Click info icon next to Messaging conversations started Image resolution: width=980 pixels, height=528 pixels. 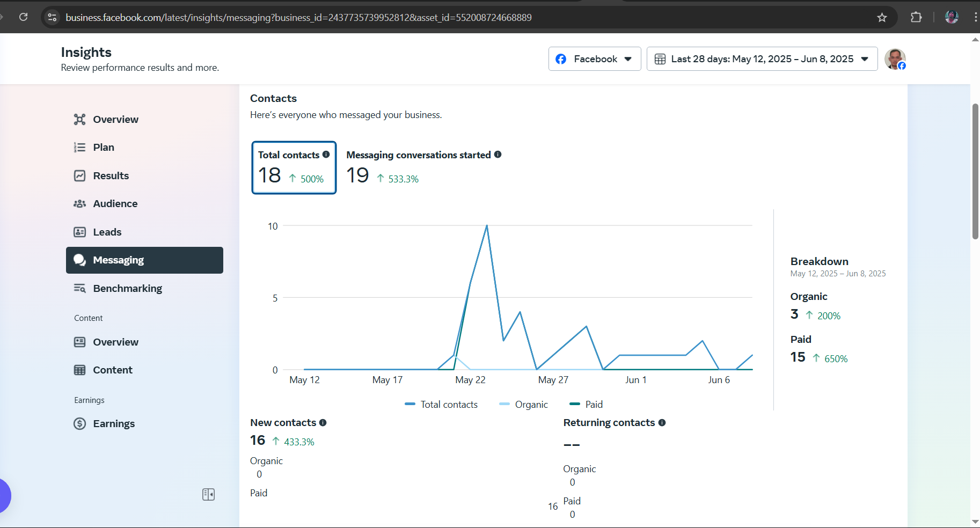pos(498,155)
